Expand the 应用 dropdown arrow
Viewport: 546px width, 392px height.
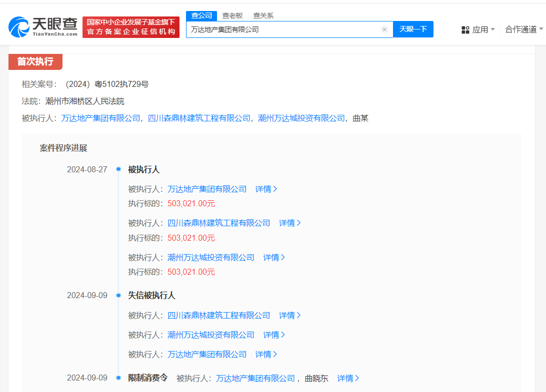492,29
